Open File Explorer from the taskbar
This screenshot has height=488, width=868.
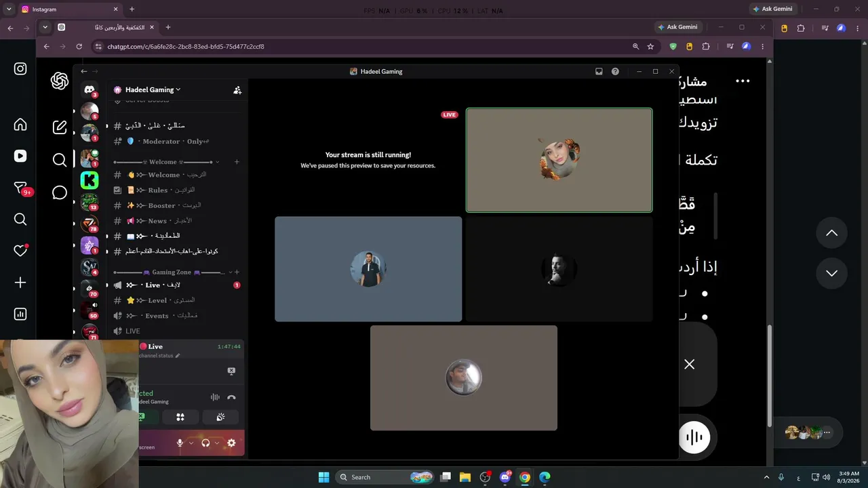465,477
